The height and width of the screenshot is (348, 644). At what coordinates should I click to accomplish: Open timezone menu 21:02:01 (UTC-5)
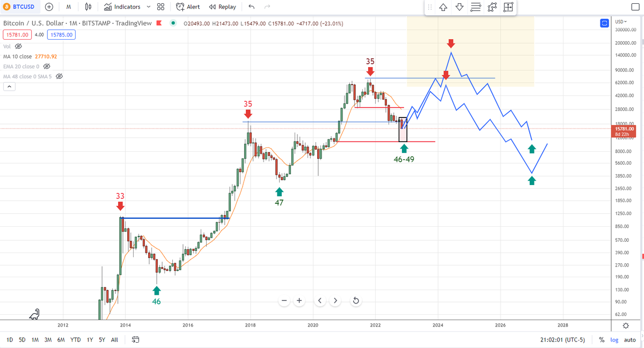563,339
